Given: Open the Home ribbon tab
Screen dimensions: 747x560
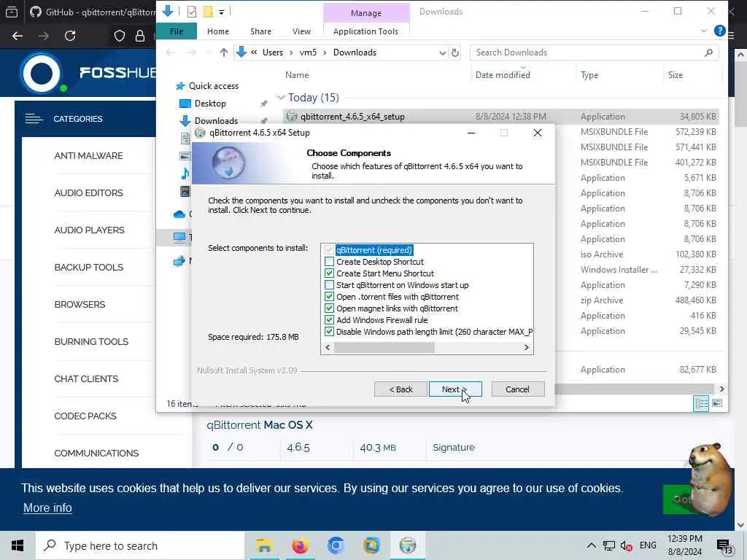Looking at the screenshot, I should point(218,31).
